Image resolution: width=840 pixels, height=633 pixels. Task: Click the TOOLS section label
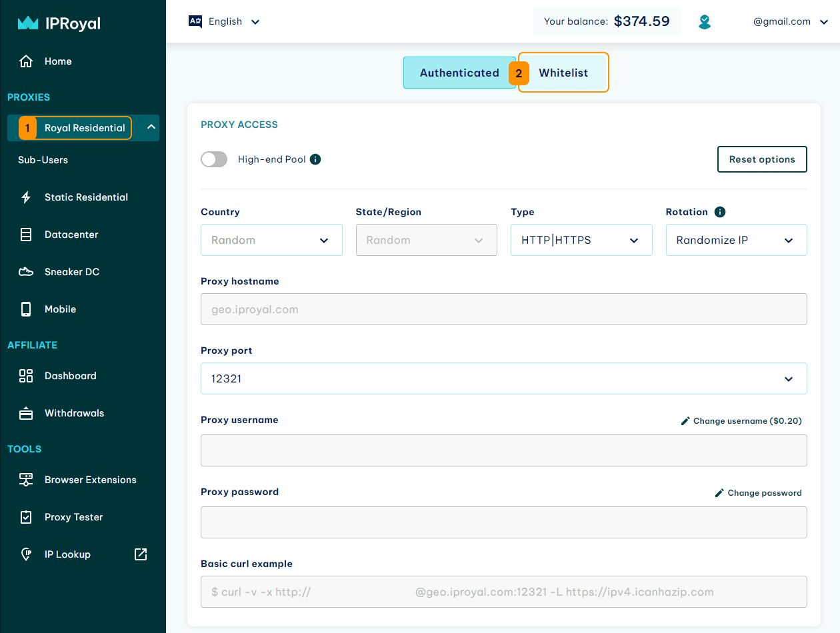coord(25,449)
